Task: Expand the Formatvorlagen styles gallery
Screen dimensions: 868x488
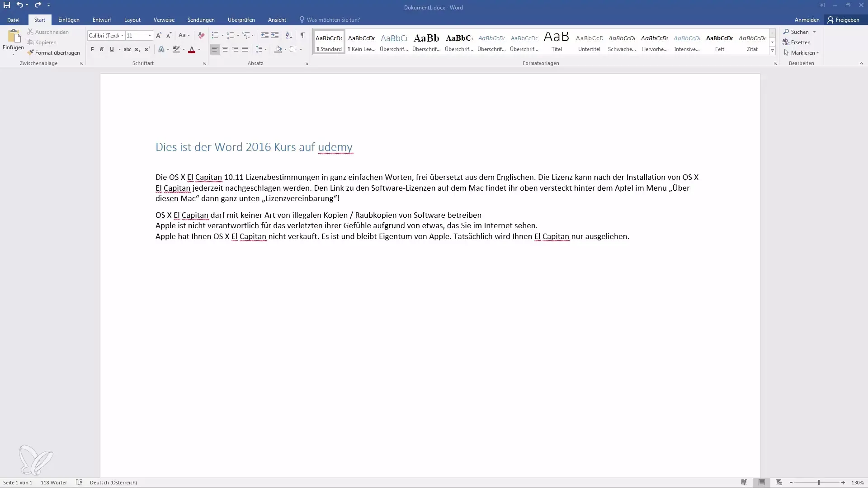Action: click(x=772, y=51)
